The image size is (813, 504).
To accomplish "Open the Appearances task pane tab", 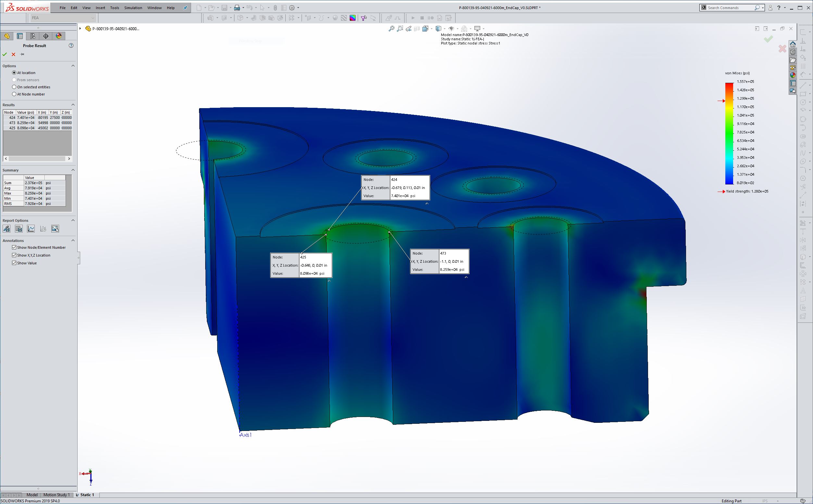I will click(x=793, y=75).
